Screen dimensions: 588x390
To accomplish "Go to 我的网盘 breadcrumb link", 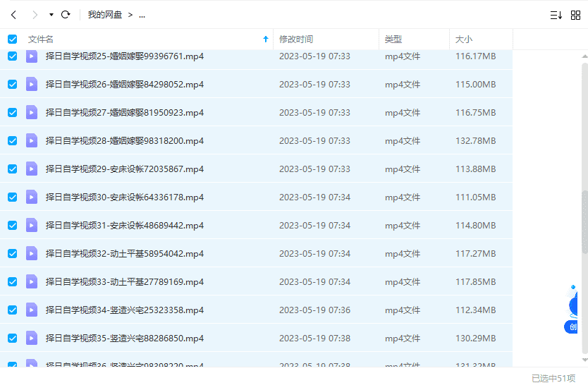I will tap(104, 15).
